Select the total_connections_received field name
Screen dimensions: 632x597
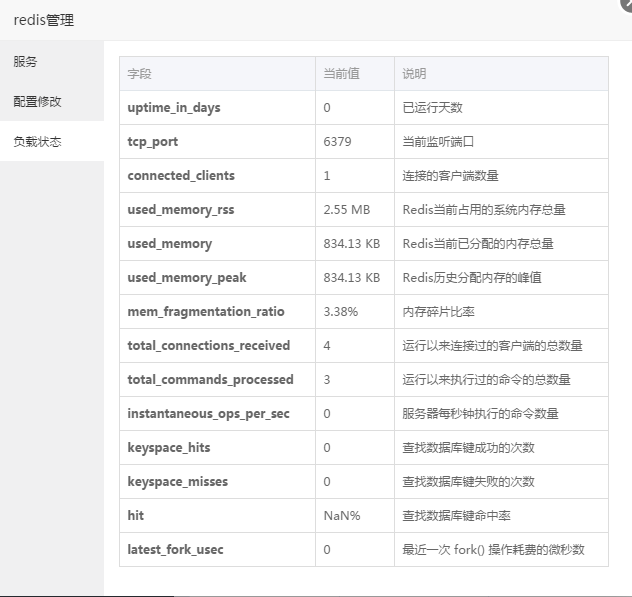coord(209,345)
